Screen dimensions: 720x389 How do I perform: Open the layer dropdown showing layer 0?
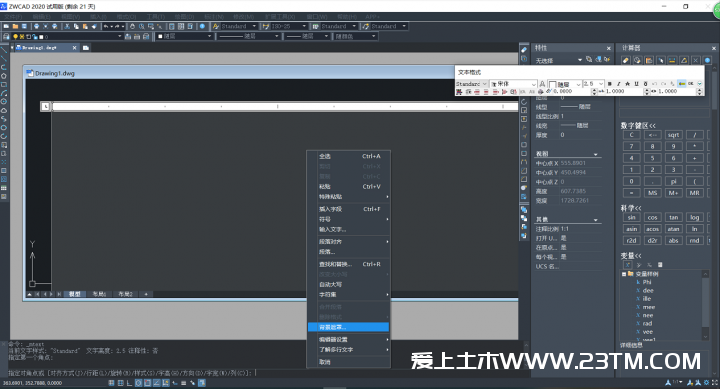click(x=67, y=36)
